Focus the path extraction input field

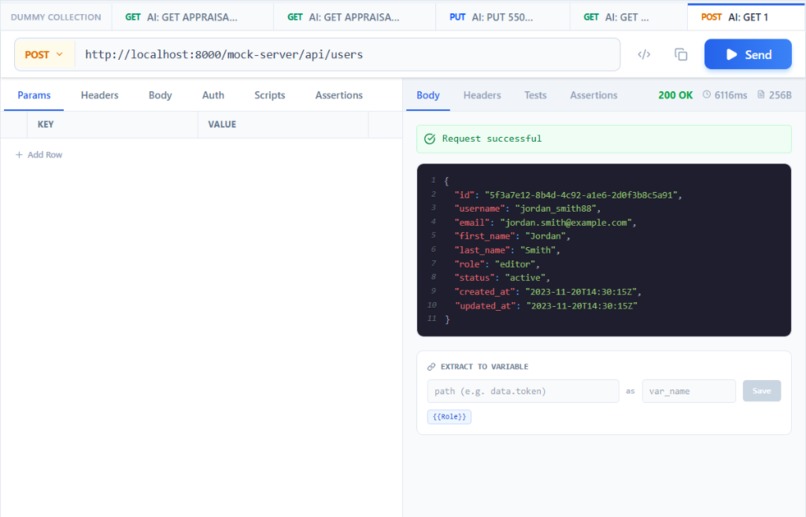[523, 391]
